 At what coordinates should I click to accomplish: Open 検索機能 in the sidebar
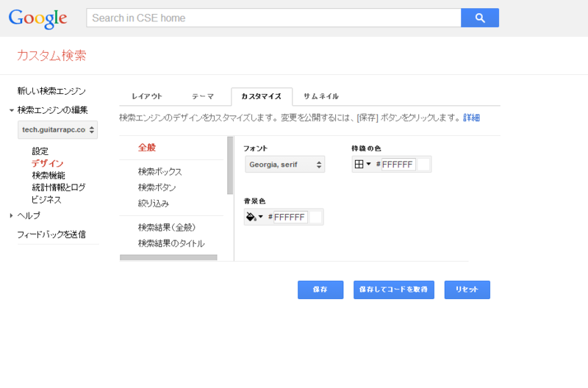[49, 175]
